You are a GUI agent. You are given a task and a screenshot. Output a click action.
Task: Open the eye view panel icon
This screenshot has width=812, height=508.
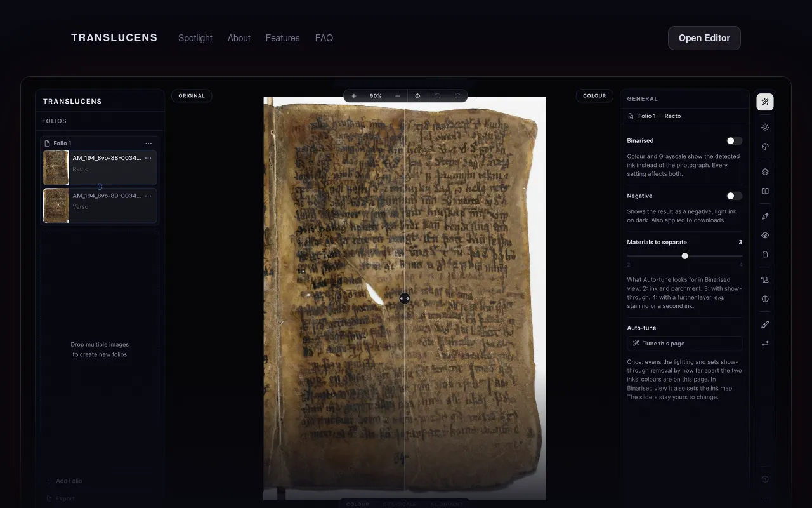click(765, 236)
